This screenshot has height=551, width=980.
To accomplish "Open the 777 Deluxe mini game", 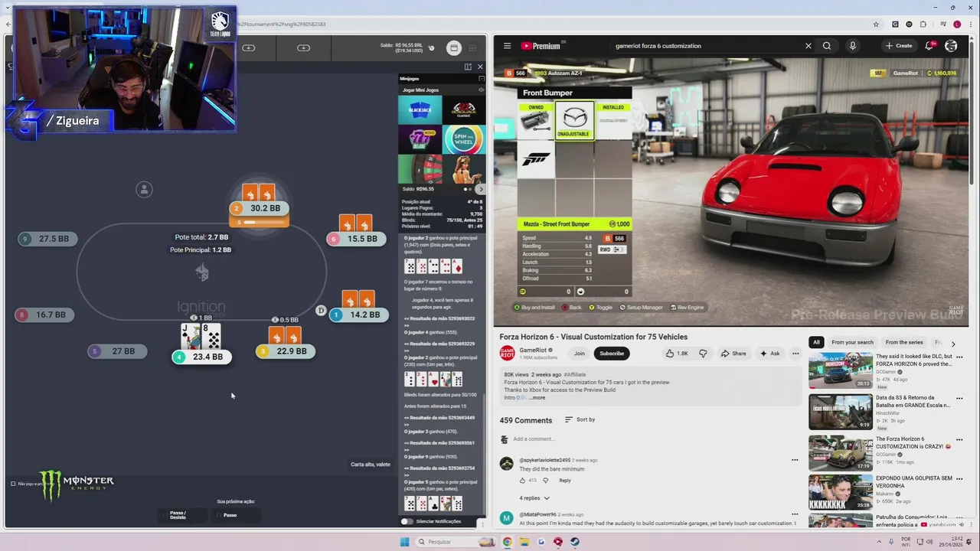I will pos(420,139).
